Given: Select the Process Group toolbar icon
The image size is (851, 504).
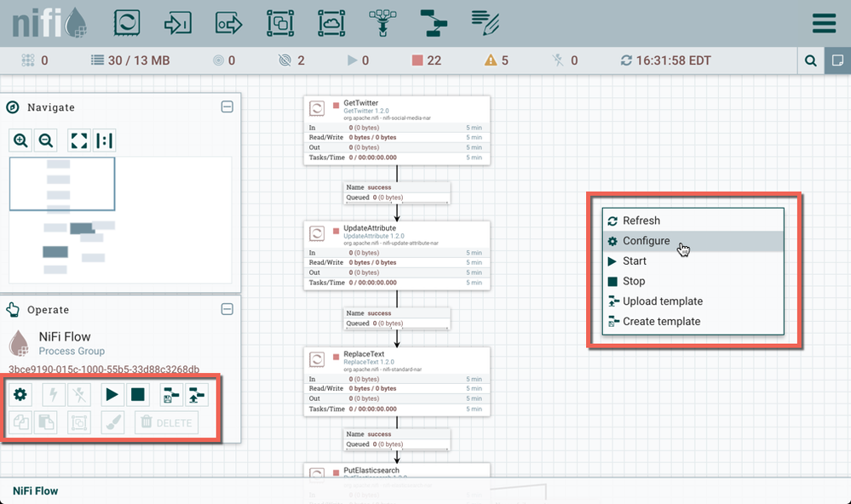Looking at the screenshot, I should [x=280, y=23].
